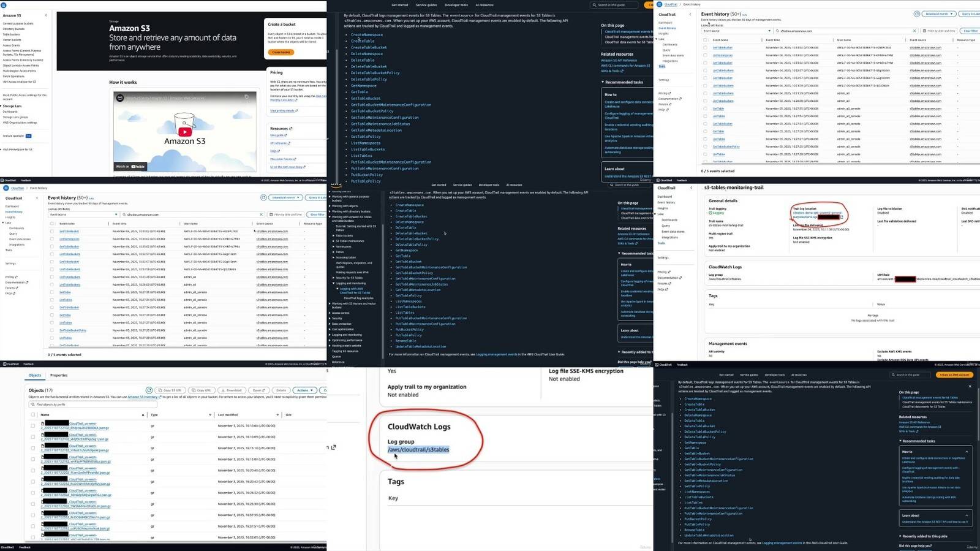Image resolution: width=980 pixels, height=551 pixels.
Task: Tick 16:27:35 GetTable row checkbox, middle-left Event history
Action: click(x=52, y=292)
